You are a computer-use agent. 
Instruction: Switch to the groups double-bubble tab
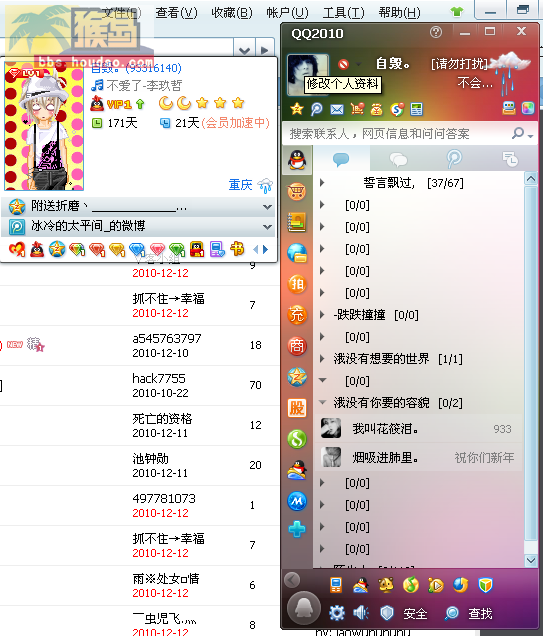pyautogui.click(x=398, y=159)
